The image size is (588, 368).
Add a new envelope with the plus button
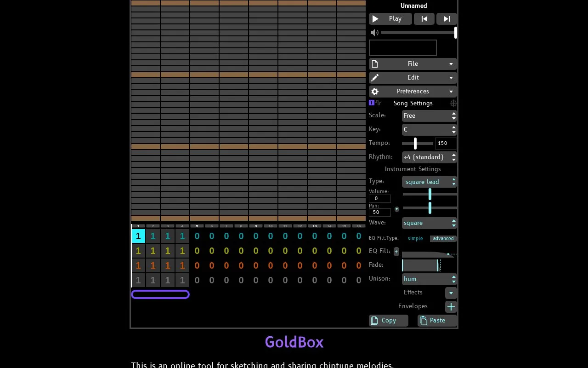(451, 307)
